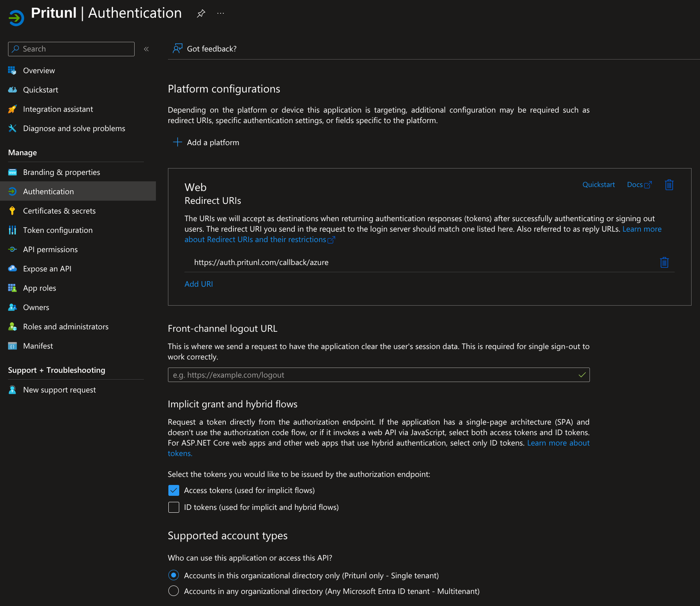Click the plus icon for Add a platform

coord(177,142)
